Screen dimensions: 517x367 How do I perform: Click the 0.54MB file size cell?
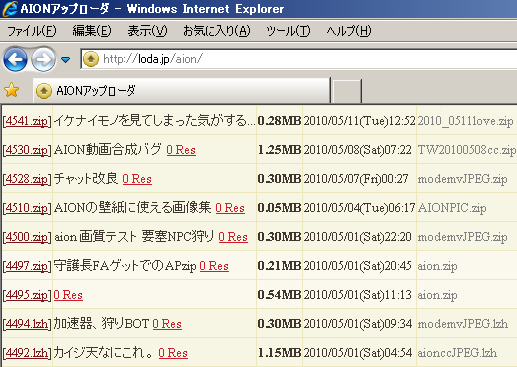(x=279, y=295)
